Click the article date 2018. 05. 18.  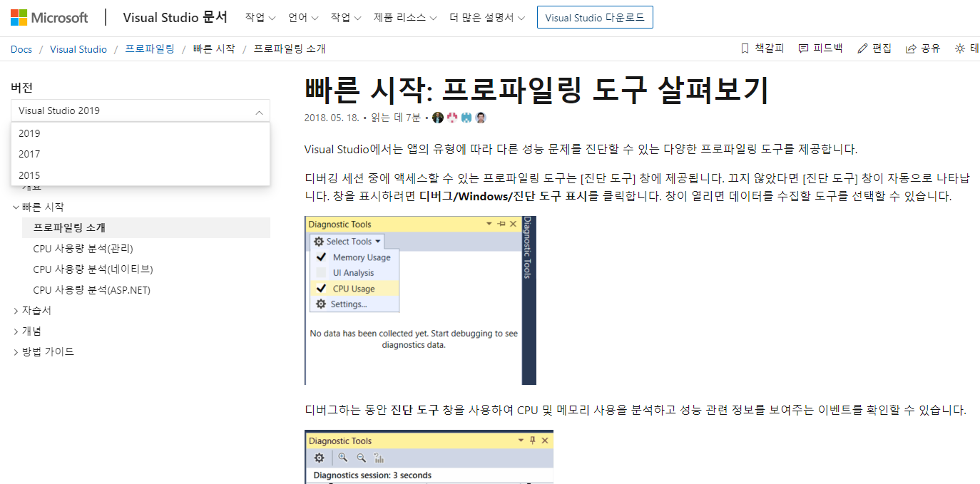click(332, 118)
